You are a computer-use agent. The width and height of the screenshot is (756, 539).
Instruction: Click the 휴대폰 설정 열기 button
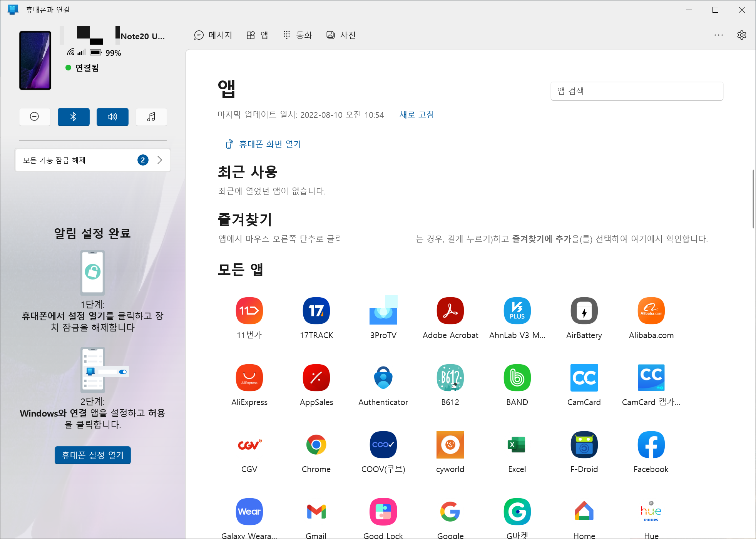point(93,455)
